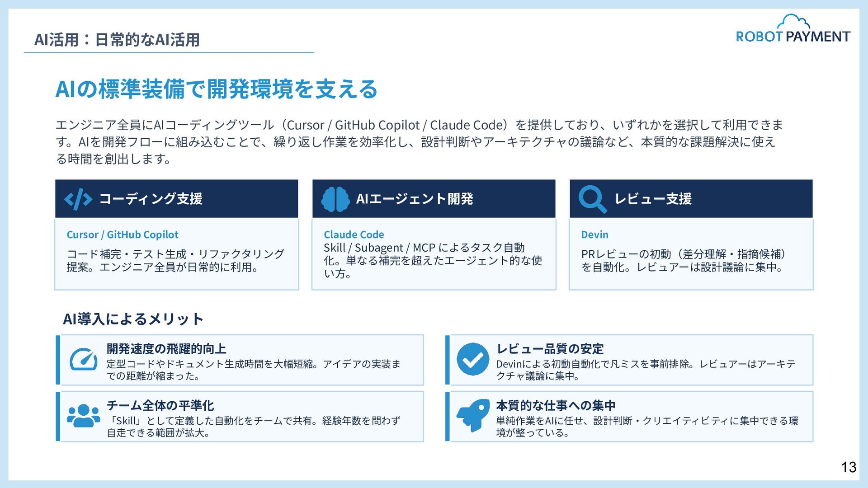Image resolution: width=868 pixels, height=488 pixels.
Task: Click the slide page number 13
Action: tap(849, 467)
